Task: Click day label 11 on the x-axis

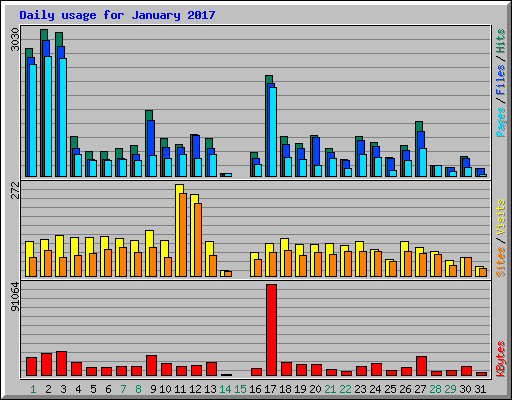Action: click(180, 389)
